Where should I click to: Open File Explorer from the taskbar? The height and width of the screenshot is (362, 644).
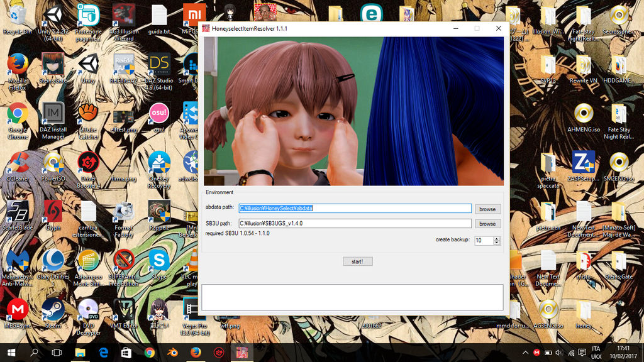tap(80, 353)
